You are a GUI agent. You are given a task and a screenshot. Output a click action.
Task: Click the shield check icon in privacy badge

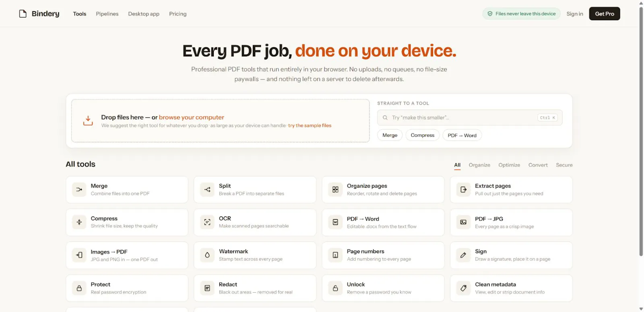tap(490, 14)
